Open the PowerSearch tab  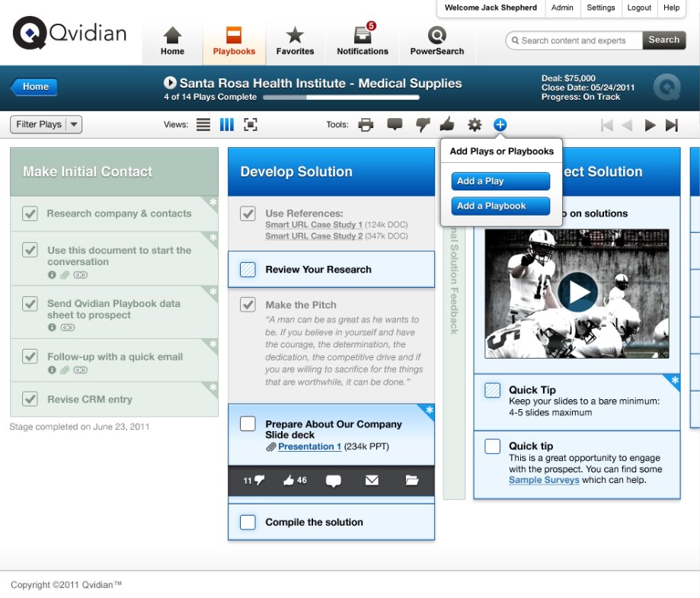pos(437,42)
